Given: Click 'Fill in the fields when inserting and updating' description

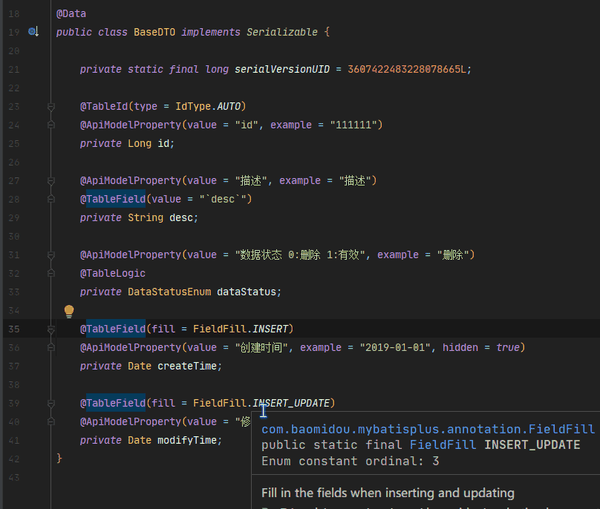Looking at the screenshot, I should point(388,493).
